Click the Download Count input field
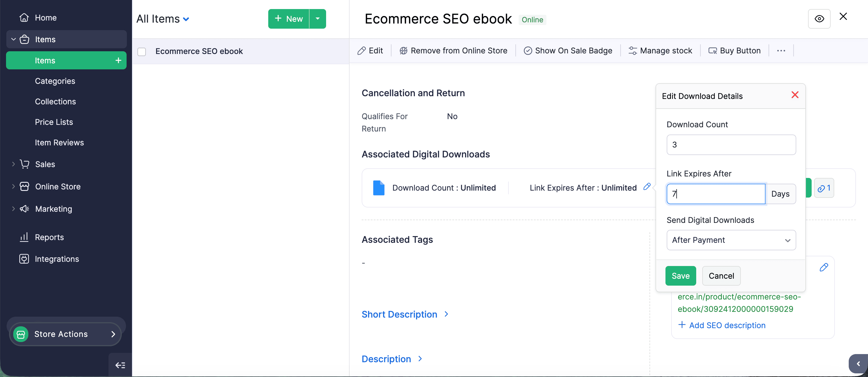Screen dimensions: 868x377 click(731, 145)
